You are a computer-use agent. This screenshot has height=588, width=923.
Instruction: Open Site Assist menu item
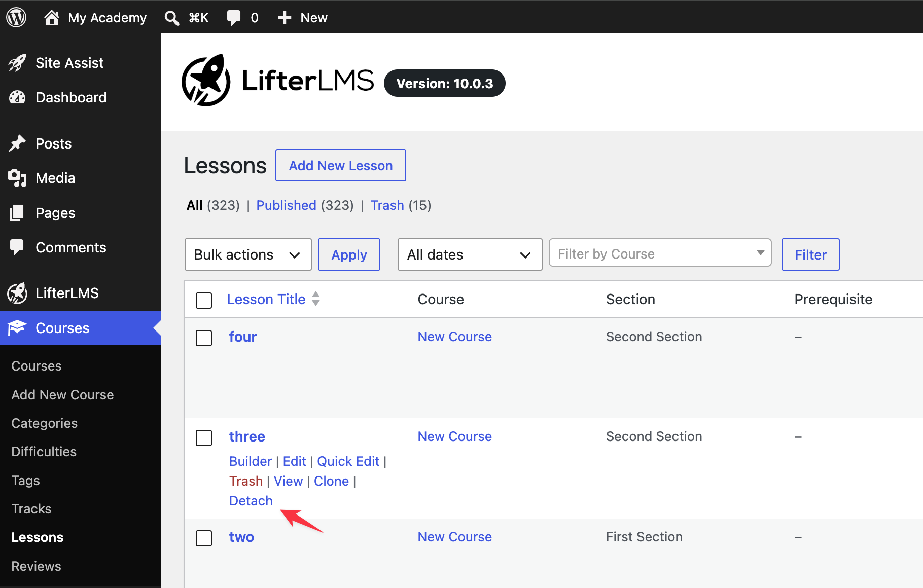click(x=69, y=63)
